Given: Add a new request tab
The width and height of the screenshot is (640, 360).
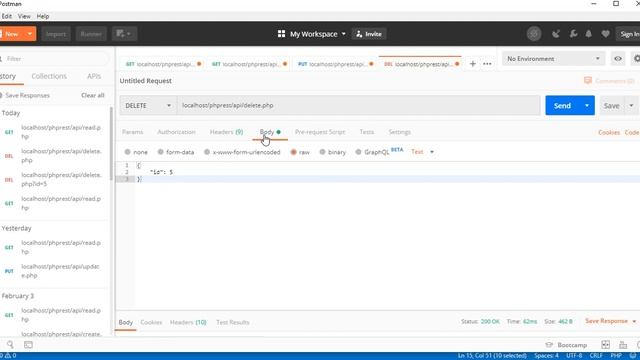Looking at the screenshot, I should [473, 64].
